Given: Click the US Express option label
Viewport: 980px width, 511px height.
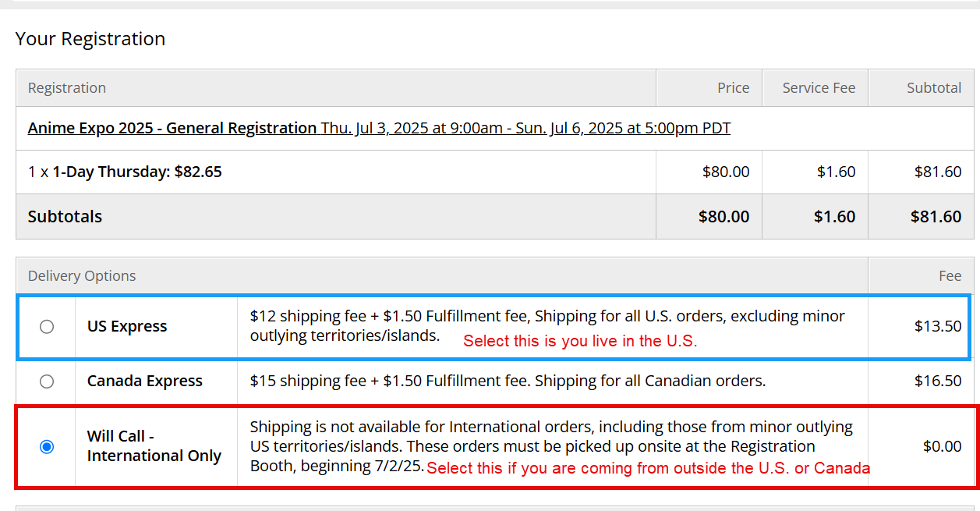Looking at the screenshot, I should click(127, 326).
